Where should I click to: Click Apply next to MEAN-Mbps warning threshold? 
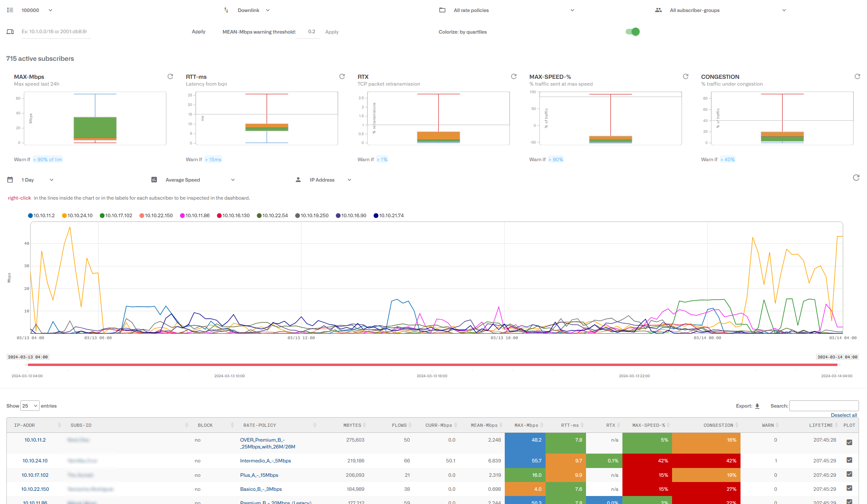point(332,32)
